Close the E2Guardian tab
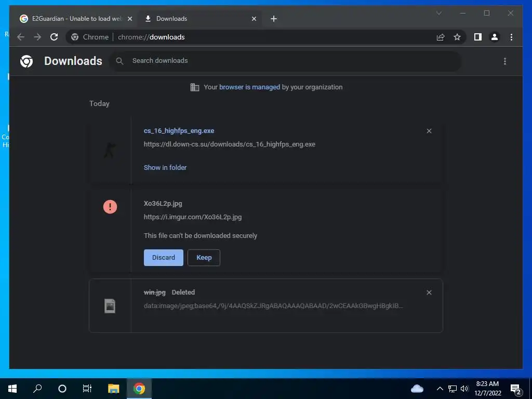This screenshot has width=532, height=399. click(x=129, y=19)
